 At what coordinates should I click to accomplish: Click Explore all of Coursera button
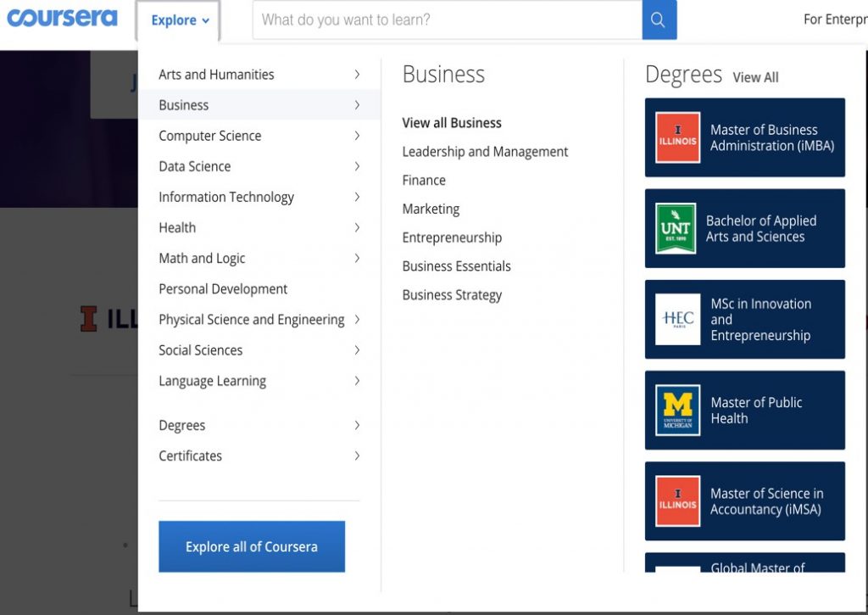click(x=252, y=546)
